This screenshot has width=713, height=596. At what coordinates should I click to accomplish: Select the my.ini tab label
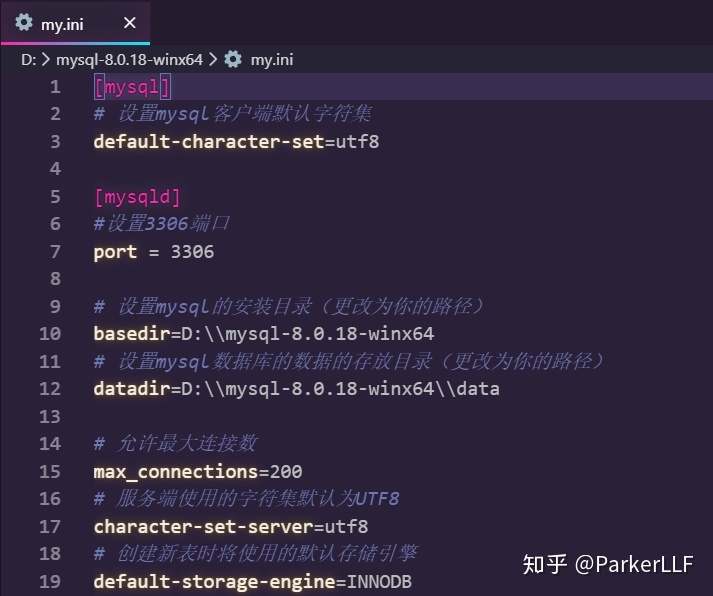tap(62, 24)
